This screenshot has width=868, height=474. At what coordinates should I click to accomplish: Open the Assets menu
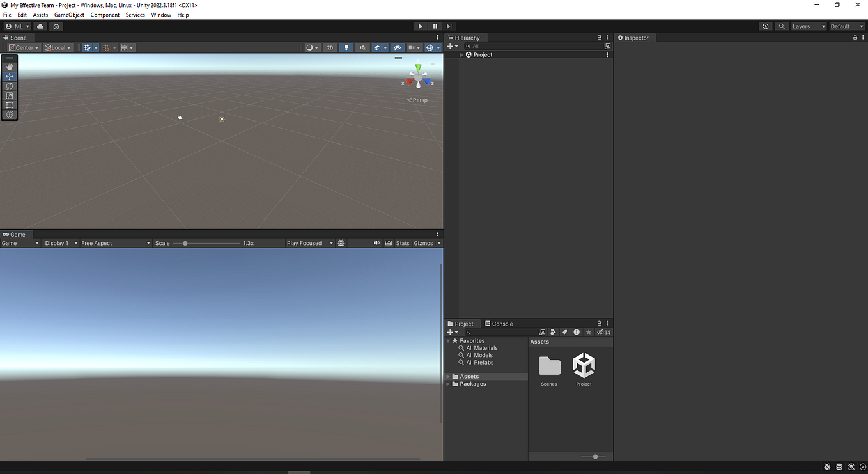(x=40, y=15)
